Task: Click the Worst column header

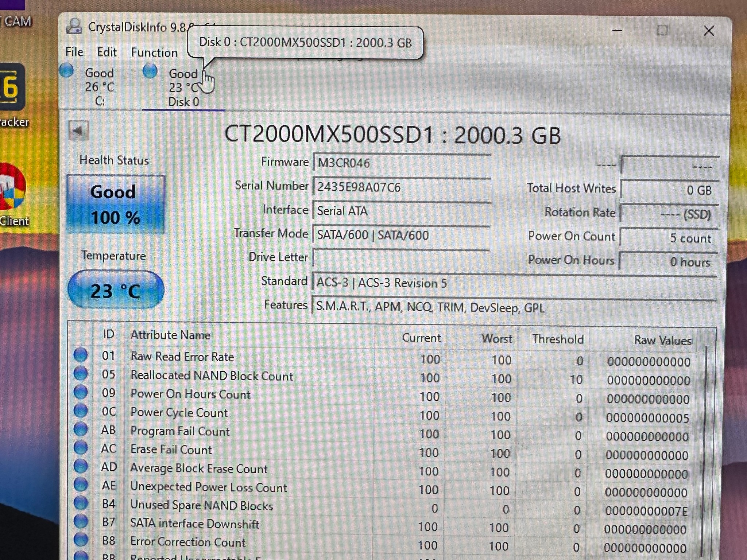Action: coord(497,339)
